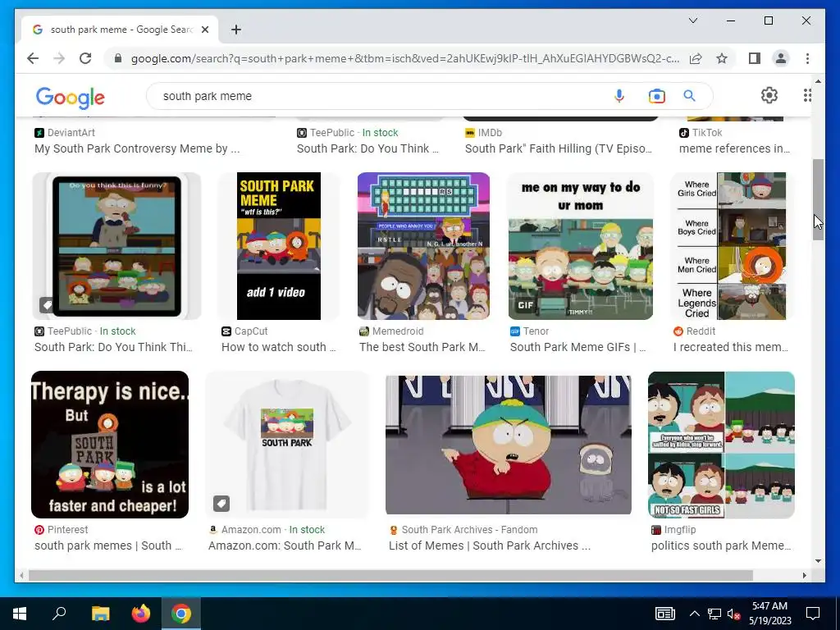Open South Park white t-shirt image
The image size is (840, 630).
click(286, 445)
